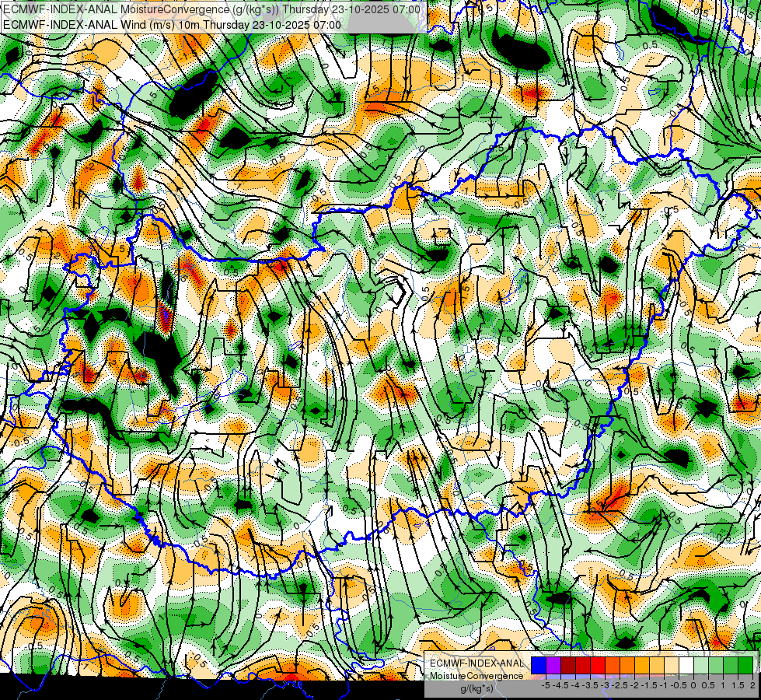The image size is (761, 700).
Task: Click the MoistureConvergence title line at top
Action: pos(211,9)
